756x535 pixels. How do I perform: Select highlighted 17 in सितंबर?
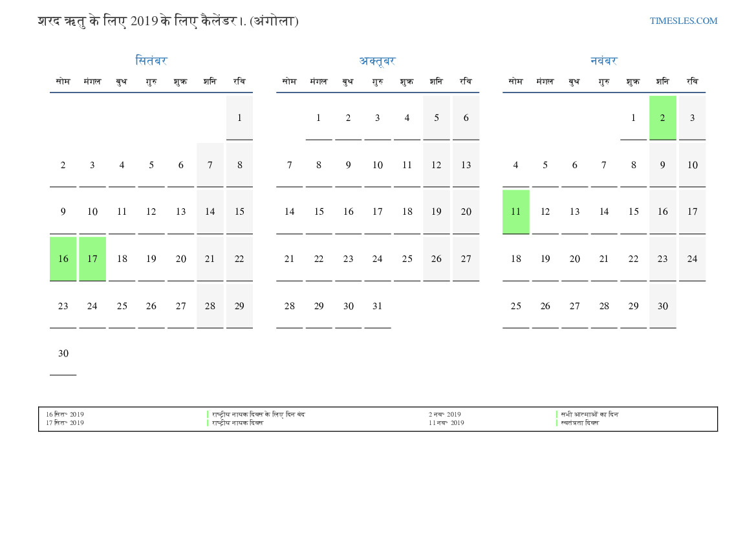tap(92, 259)
